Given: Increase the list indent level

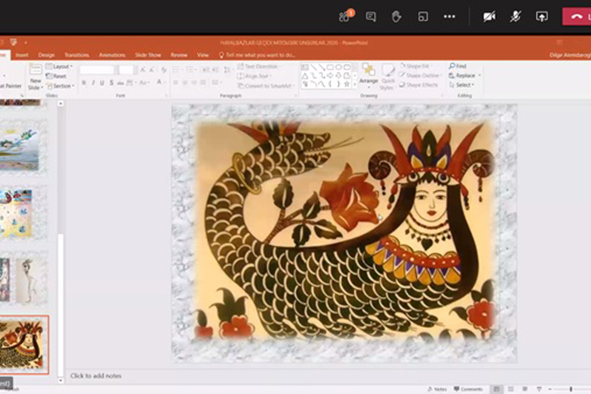Looking at the screenshot, I should coord(215,70).
